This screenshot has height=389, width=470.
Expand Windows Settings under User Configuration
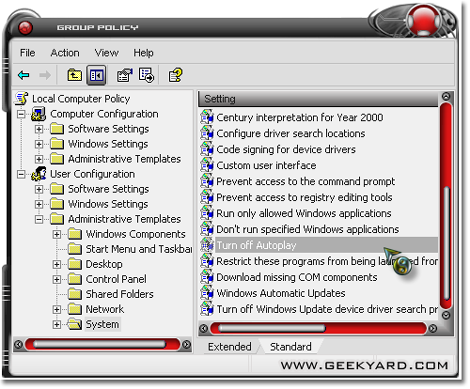[x=39, y=204]
